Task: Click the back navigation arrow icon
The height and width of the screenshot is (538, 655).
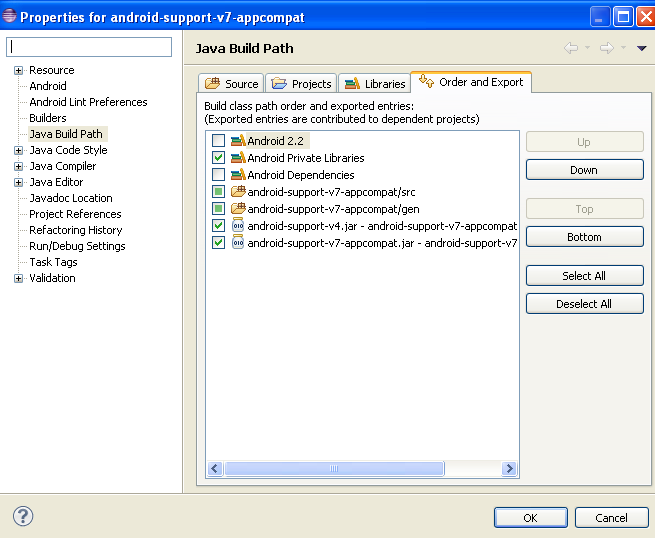Action: coord(571,48)
